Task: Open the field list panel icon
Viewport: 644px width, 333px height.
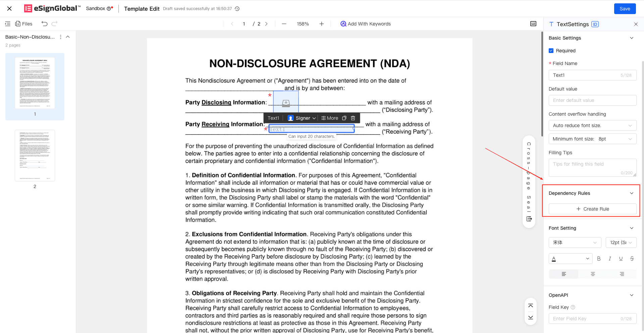Action: 533,24
